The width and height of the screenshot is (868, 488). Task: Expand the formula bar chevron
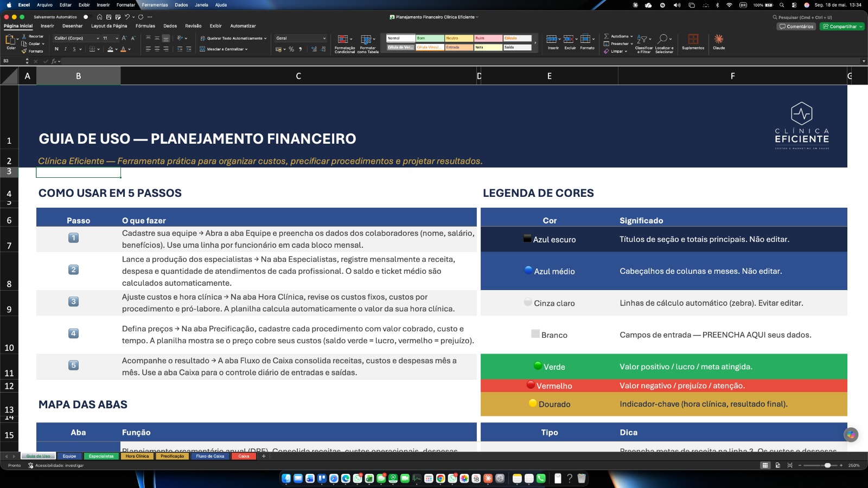pos(864,61)
